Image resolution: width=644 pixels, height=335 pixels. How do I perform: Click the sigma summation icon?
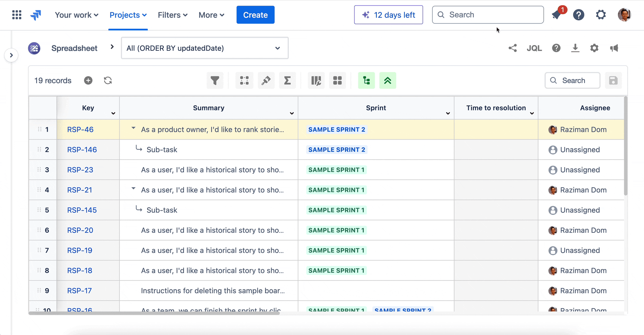pyautogui.click(x=287, y=81)
